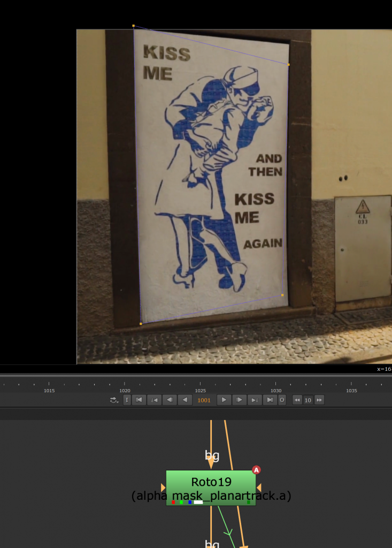Step forward one frame
The image size is (392, 548).
(239, 400)
